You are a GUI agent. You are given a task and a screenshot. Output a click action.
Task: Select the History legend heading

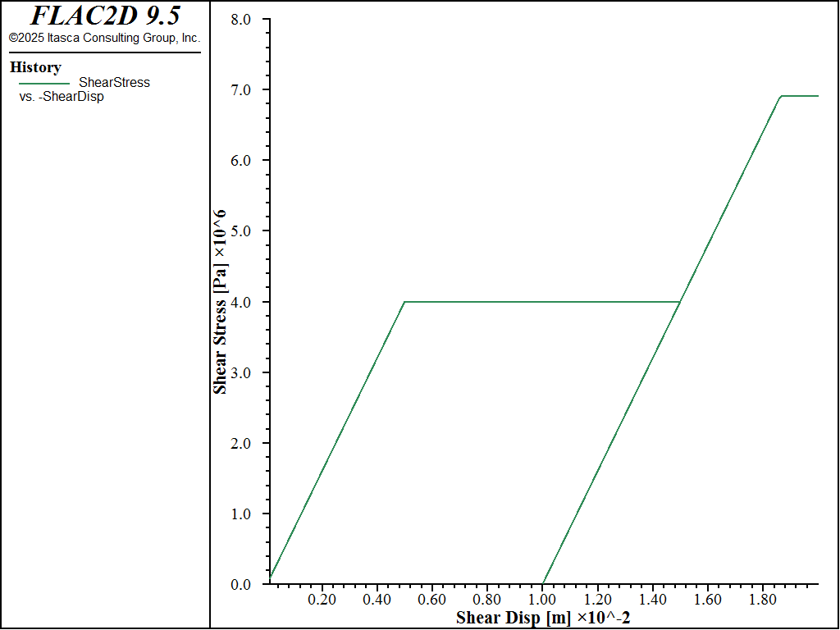click(35, 67)
